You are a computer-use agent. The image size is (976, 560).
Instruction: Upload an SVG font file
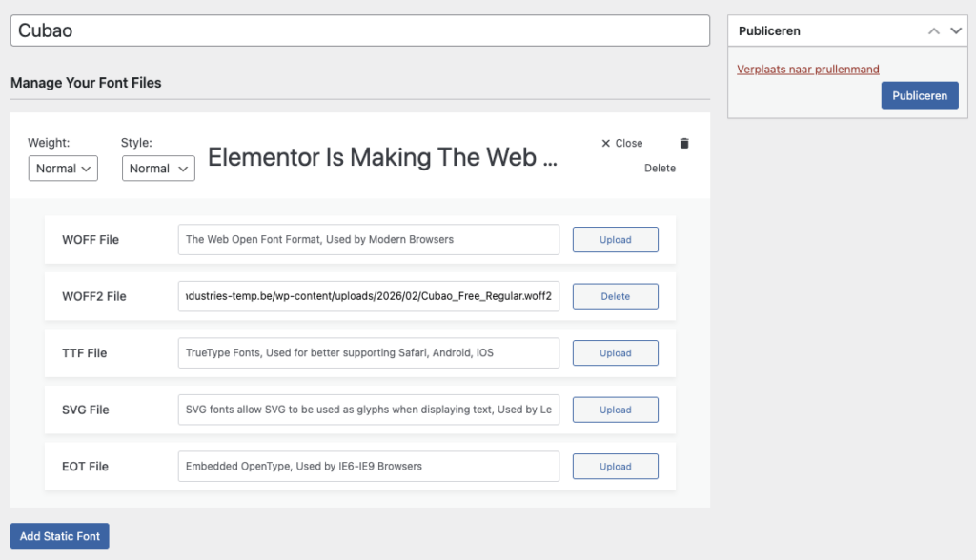tap(615, 410)
